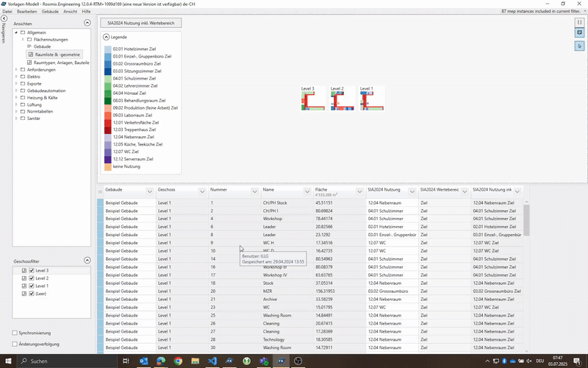Image resolution: width=588 pixels, height=368 pixels.
Task: Collapse the Legende section
Action: 107,36
